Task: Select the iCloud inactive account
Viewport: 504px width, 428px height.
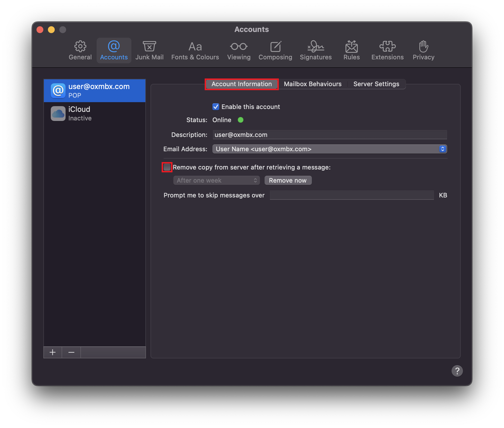Action: pyautogui.click(x=94, y=113)
